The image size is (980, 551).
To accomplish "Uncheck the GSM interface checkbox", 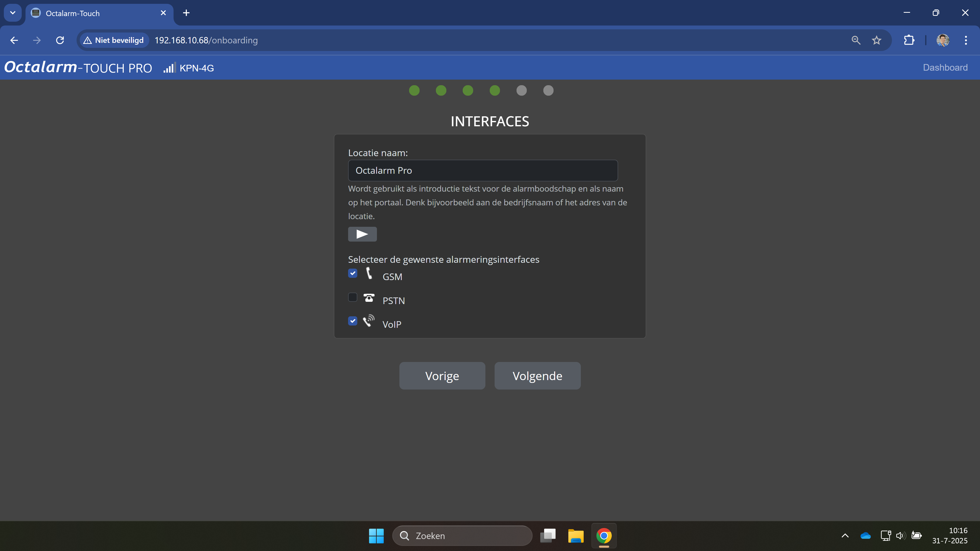I will 353,273.
